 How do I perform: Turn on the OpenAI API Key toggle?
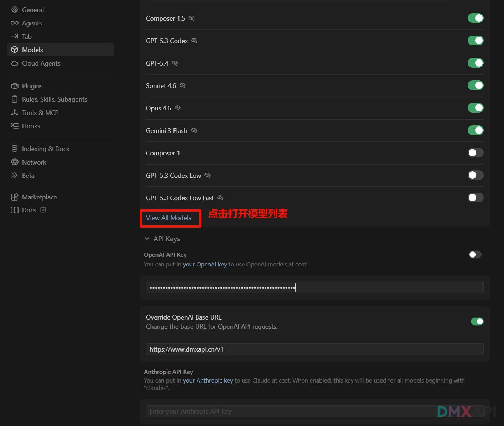(475, 254)
